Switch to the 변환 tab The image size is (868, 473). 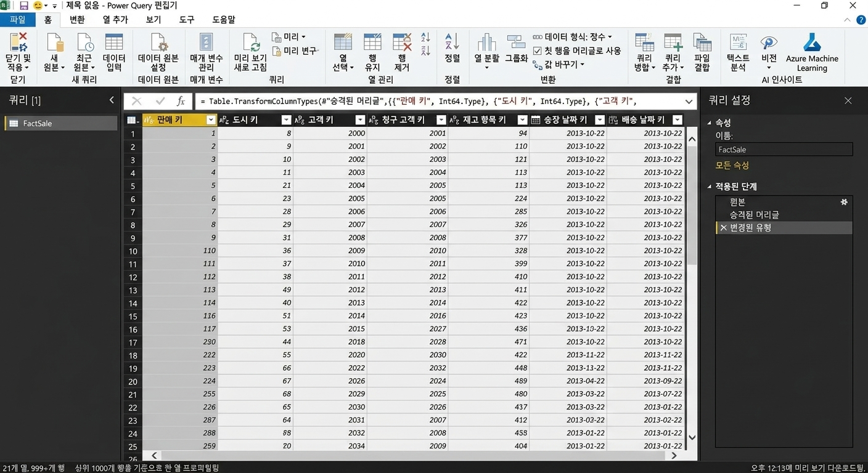click(x=77, y=20)
